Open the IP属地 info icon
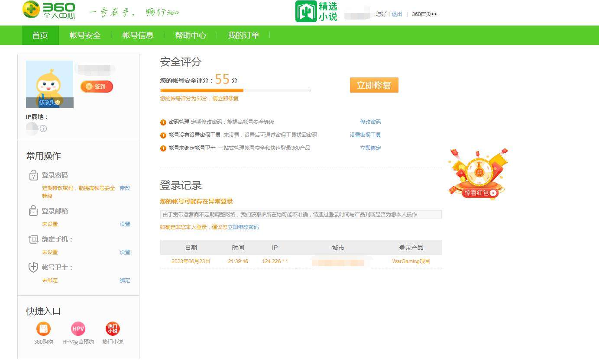Image resolution: width=599 pixels, height=364 pixels. (x=44, y=128)
